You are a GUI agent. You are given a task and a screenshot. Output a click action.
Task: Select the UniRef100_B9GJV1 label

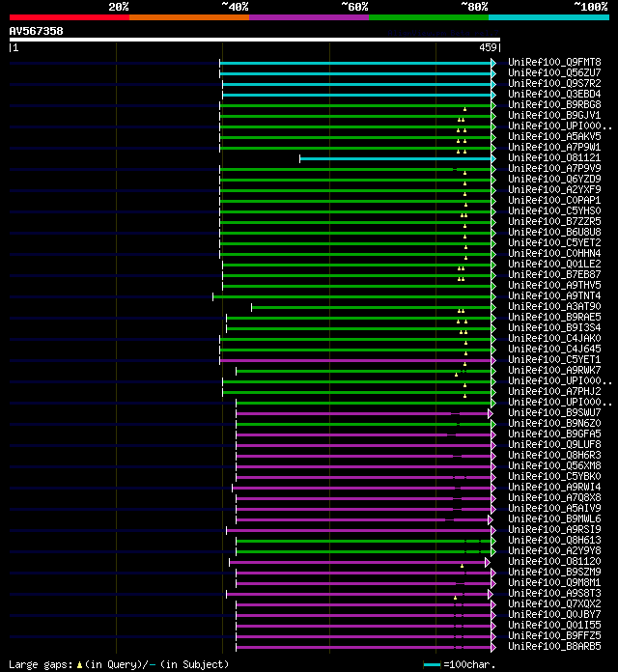tap(554, 116)
